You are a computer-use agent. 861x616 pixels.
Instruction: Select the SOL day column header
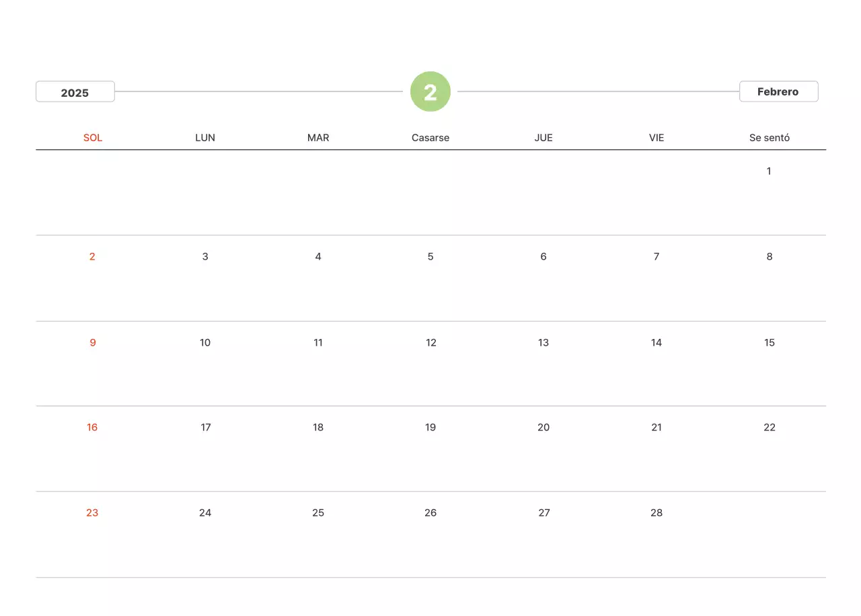tap(93, 138)
